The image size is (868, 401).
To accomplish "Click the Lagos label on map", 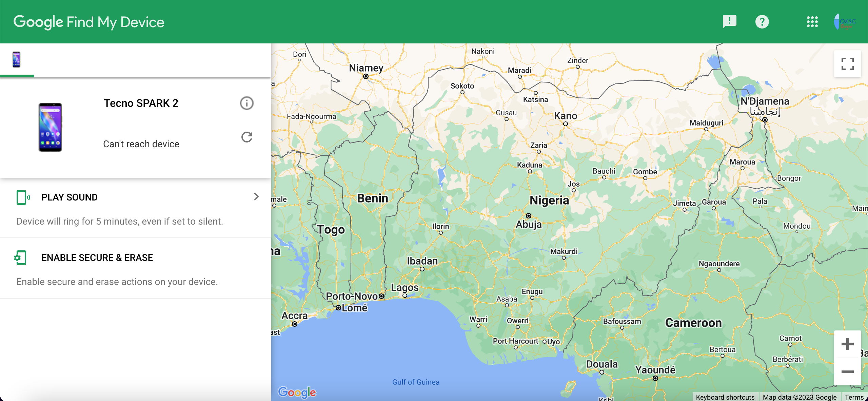I will point(405,287).
